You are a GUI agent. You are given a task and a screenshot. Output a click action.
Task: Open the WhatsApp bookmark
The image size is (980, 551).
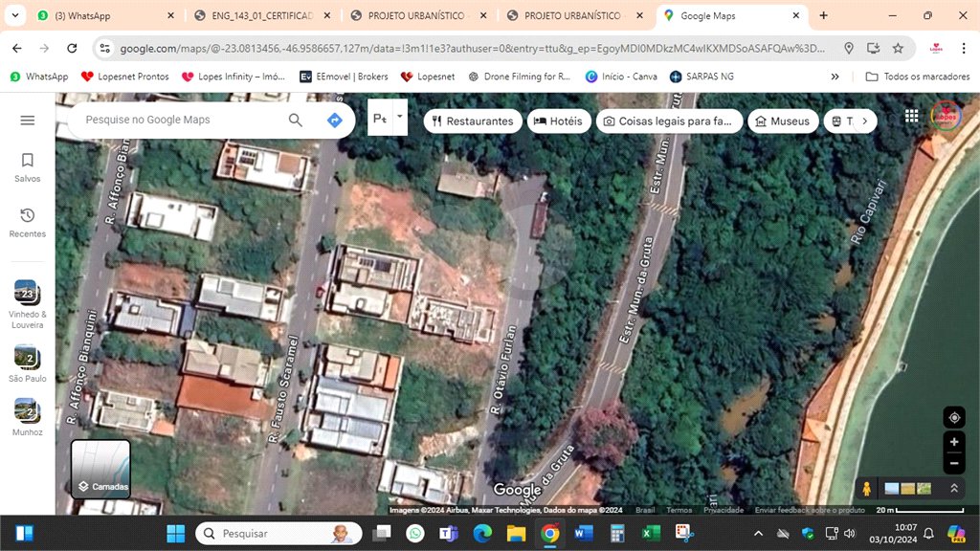pyautogui.click(x=39, y=77)
